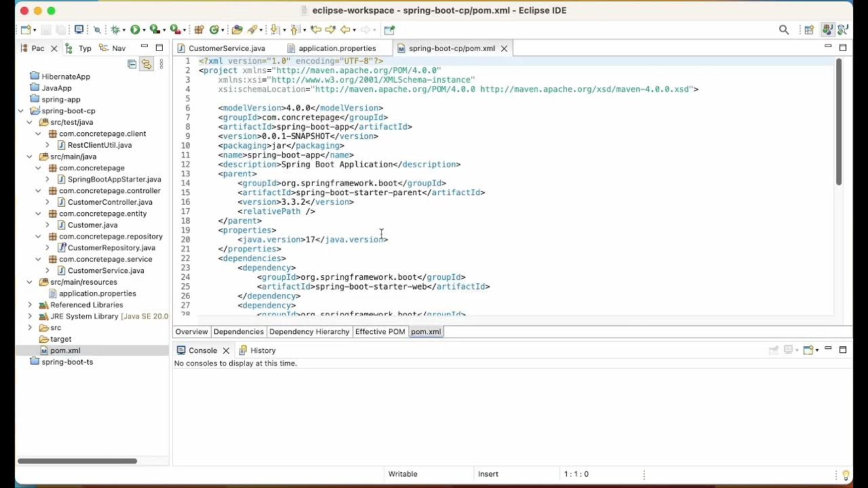868x488 pixels.
Task: Run the application with the green Run icon
Action: 135,30
